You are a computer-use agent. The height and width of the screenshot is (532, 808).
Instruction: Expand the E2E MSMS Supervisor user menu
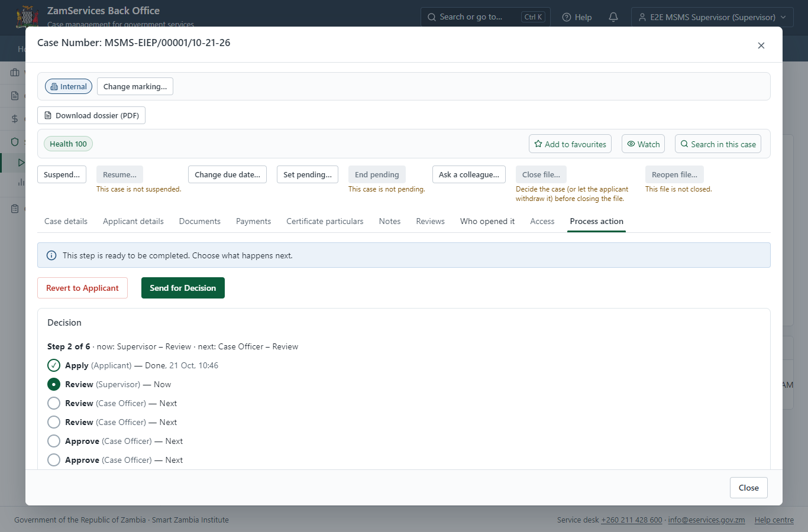click(712, 17)
